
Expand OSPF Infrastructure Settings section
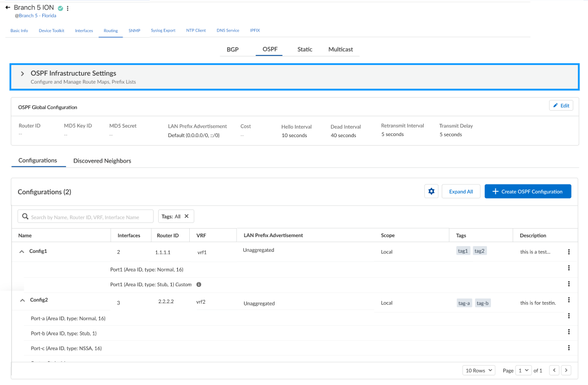(x=23, y=73)
